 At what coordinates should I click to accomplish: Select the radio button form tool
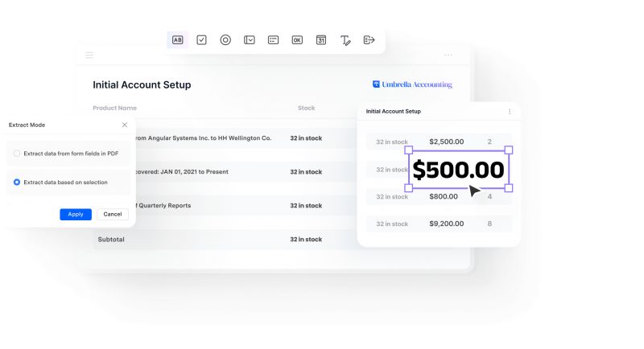pyautogui.click(x=225, y=39)
